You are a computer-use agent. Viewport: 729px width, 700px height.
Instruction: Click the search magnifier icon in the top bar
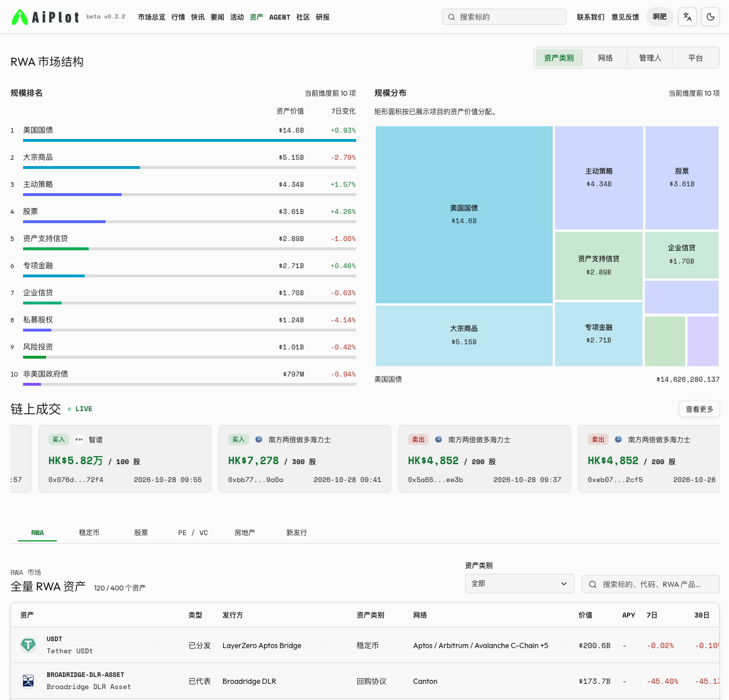452,17
